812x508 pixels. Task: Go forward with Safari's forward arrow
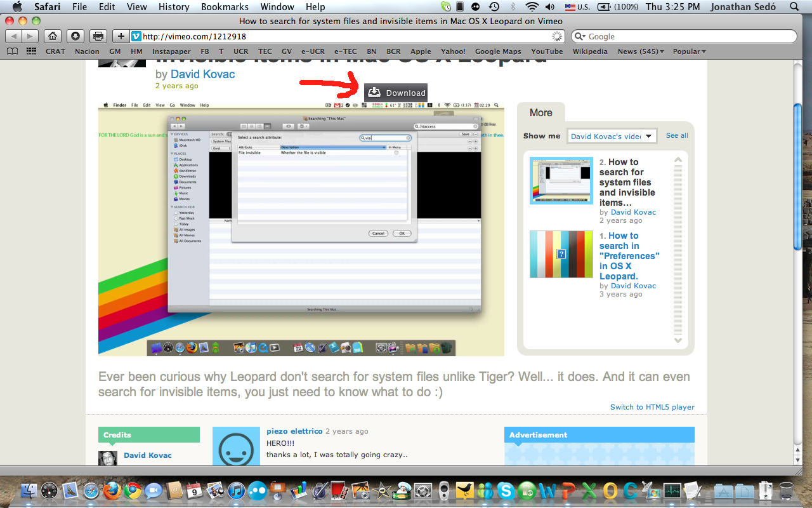[30, 36]
